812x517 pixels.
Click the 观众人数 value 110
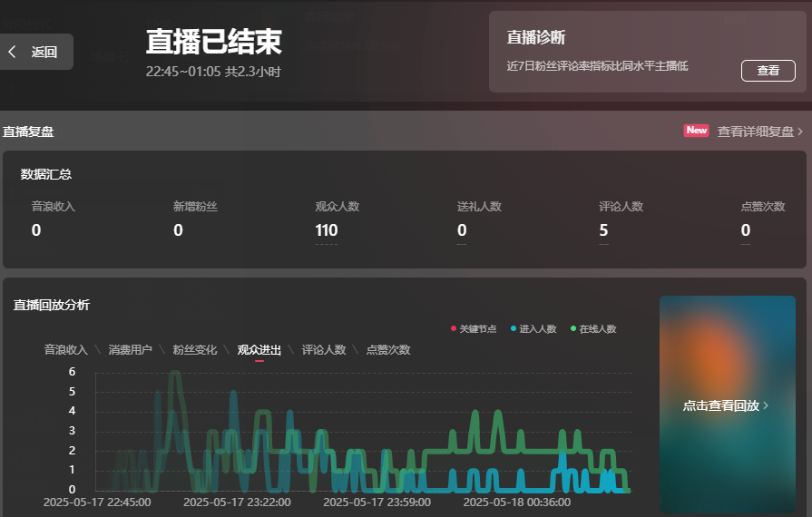[x=327, y=230]
